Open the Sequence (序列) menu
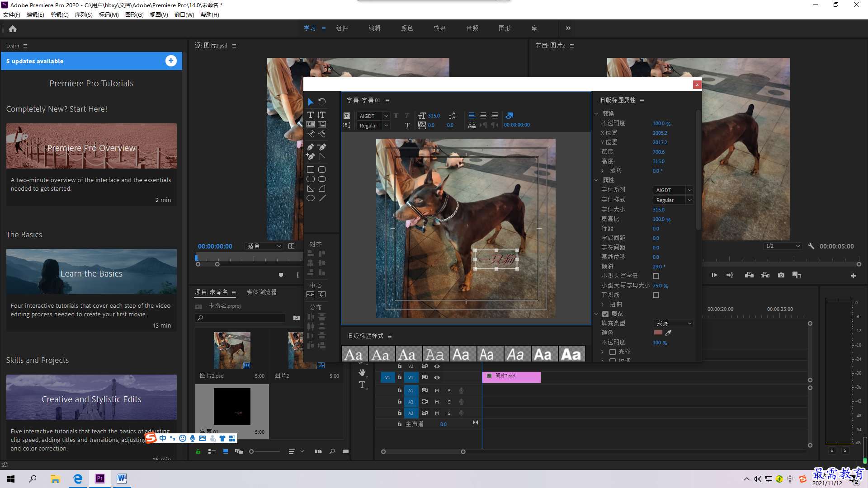The height and width of the screenshot is (488, 868). pos(84,15)
